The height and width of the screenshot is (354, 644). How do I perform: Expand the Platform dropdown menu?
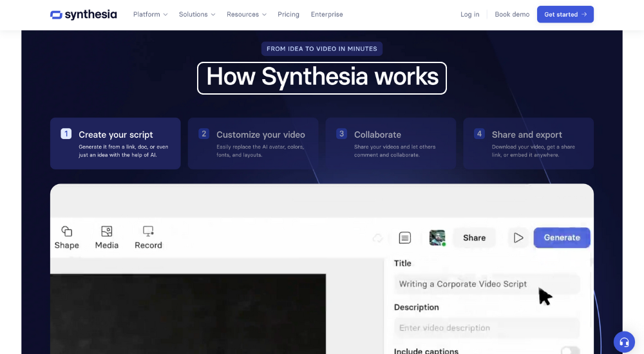tap(150, 14)
